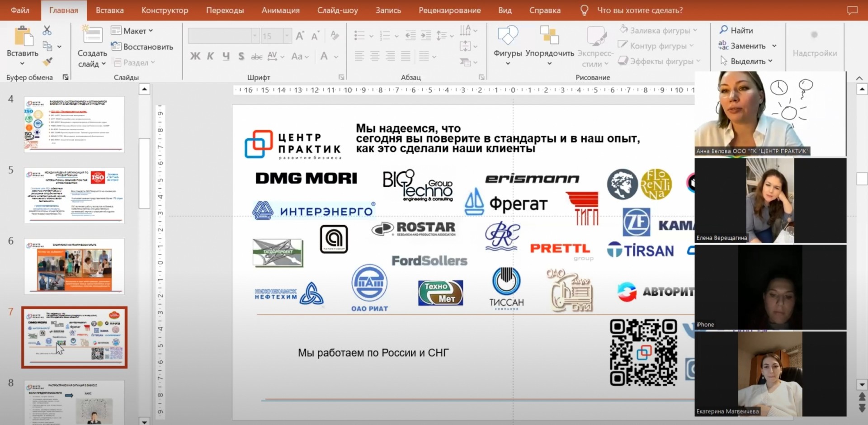Open the Файл tab
868x425 pixels.
pos(20,10)
